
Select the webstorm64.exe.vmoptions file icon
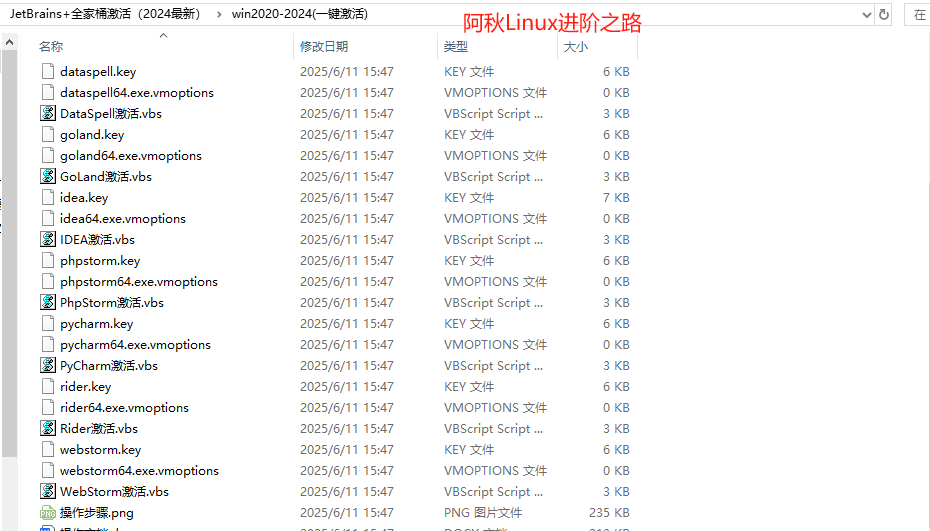pos(48,469)
